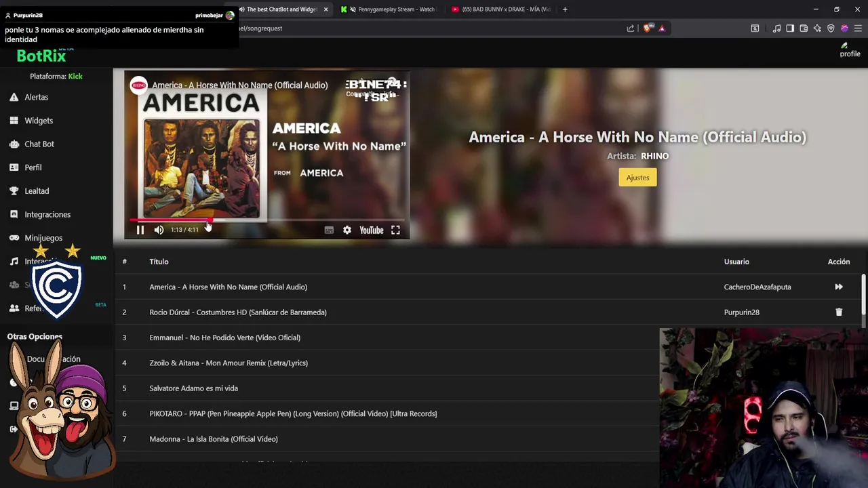Open a new browser tab

565,9
